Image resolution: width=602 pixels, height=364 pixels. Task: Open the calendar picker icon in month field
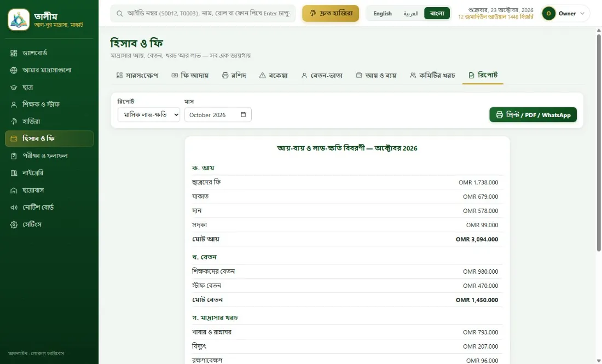coord(243,115)
